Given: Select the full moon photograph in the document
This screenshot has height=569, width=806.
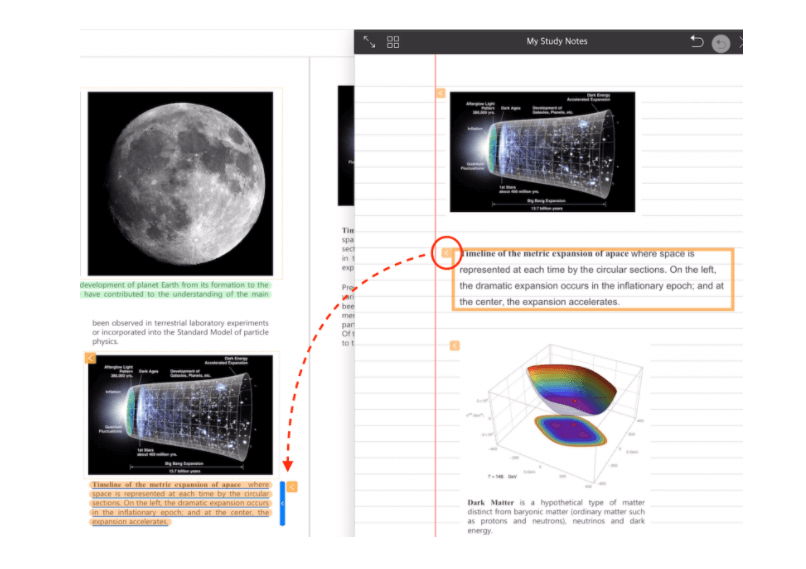Looking at the screenshot, I should [x=180, y=183].
